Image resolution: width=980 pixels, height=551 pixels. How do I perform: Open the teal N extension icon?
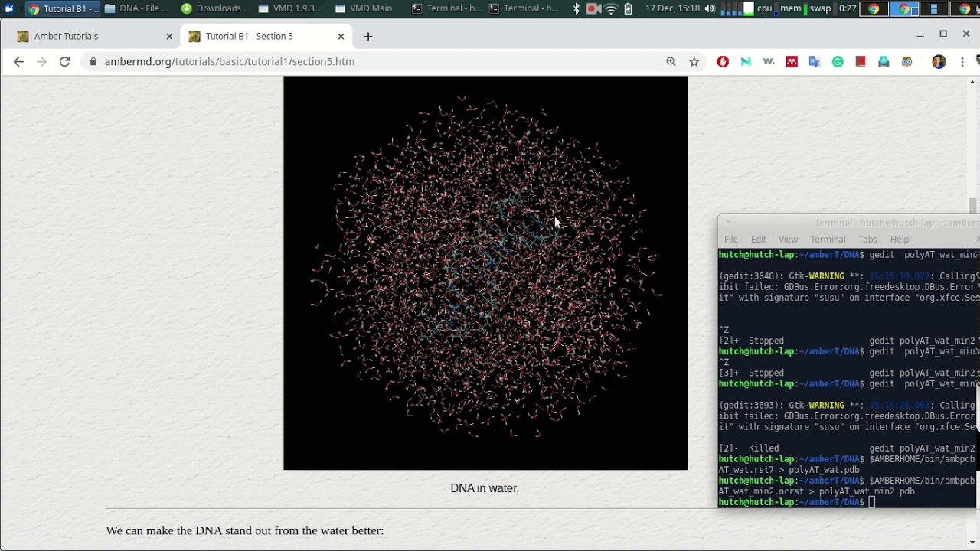coord(746,61)
